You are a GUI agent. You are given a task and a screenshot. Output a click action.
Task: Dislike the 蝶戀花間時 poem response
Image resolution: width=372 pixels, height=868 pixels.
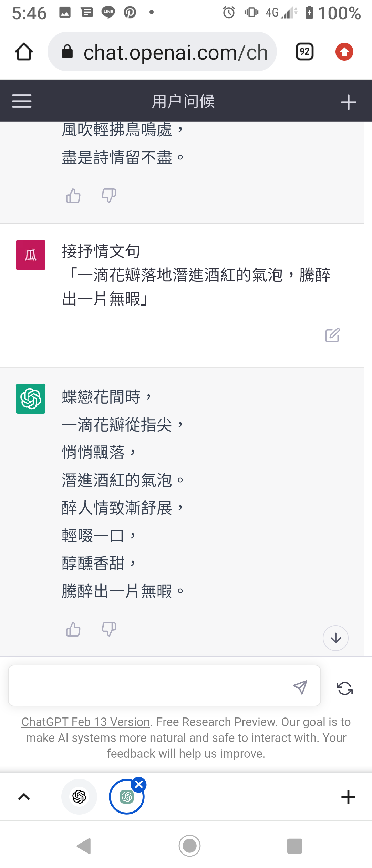pos(109,629)
